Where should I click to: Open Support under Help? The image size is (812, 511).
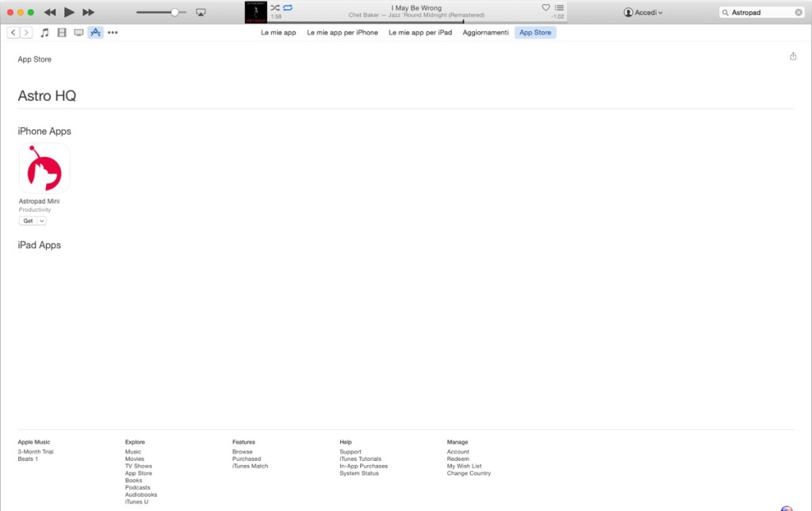pyautogui.click(x=350, y=452)
